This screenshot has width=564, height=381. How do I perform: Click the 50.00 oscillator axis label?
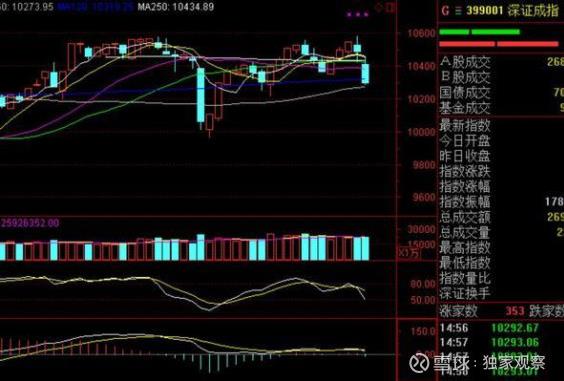(423, 300)
